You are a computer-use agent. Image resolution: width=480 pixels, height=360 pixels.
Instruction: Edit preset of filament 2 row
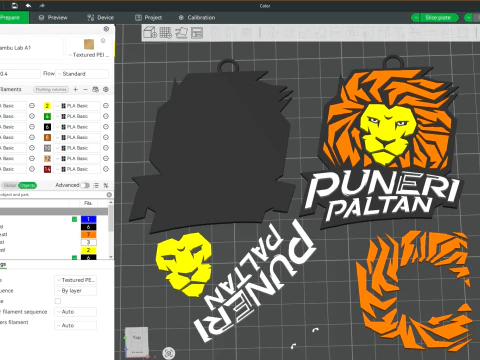click(x=106, y=106)
